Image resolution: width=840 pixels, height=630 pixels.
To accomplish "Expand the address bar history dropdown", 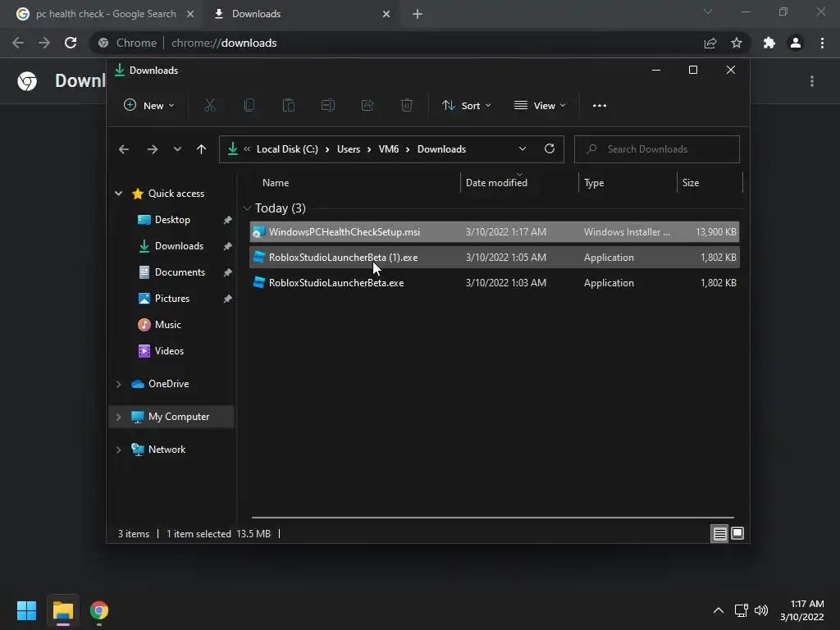I will click(x=523, y=149).
